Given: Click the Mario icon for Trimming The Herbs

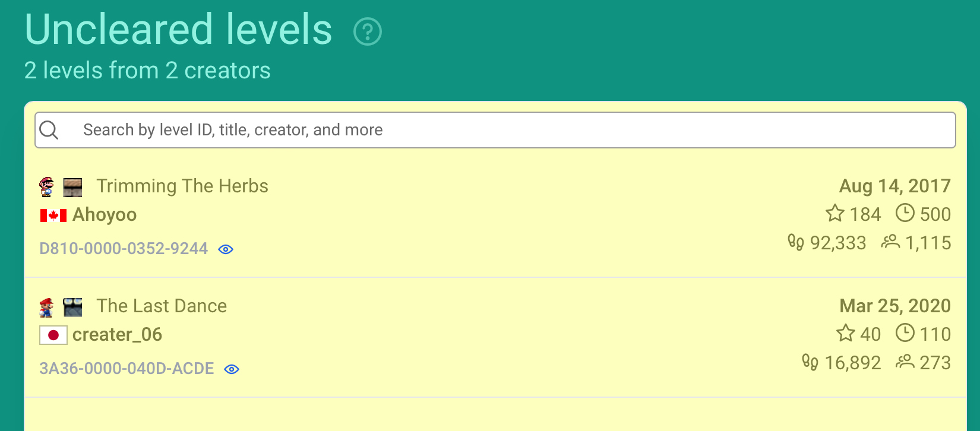Looking at the screenshot, I should [46, 187].
